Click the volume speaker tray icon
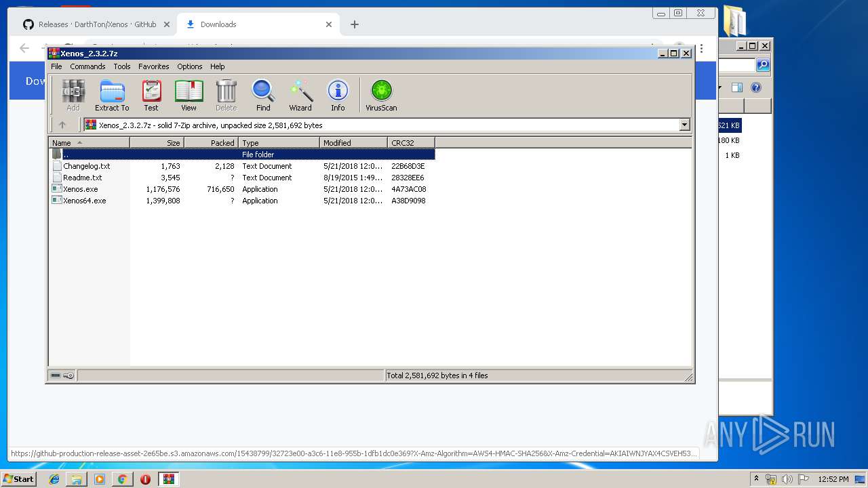Image resolution: width=868 pixels, height=488 pixels. point(787,479)
